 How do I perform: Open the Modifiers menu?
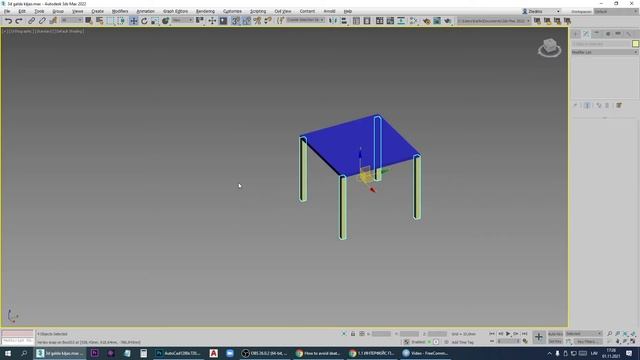point(120,11)
